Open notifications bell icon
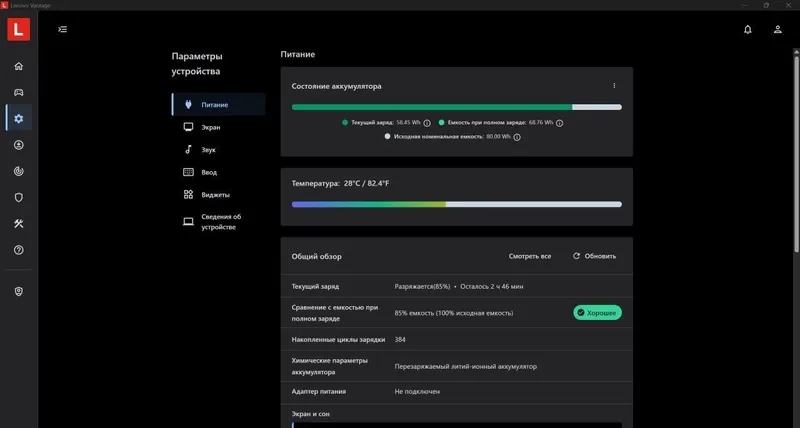Viewport: 800px width, 428px height. click(x=747, y=30)
